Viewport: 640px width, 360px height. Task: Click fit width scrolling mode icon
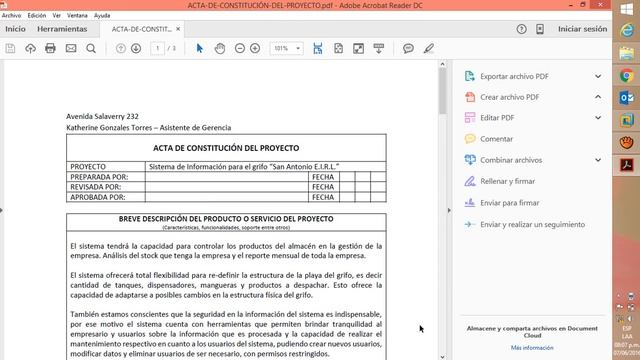(x=318, y=49)
